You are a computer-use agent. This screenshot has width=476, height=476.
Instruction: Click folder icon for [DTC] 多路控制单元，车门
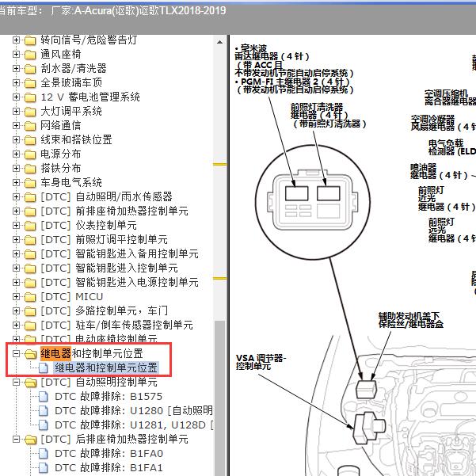[30, 311]
